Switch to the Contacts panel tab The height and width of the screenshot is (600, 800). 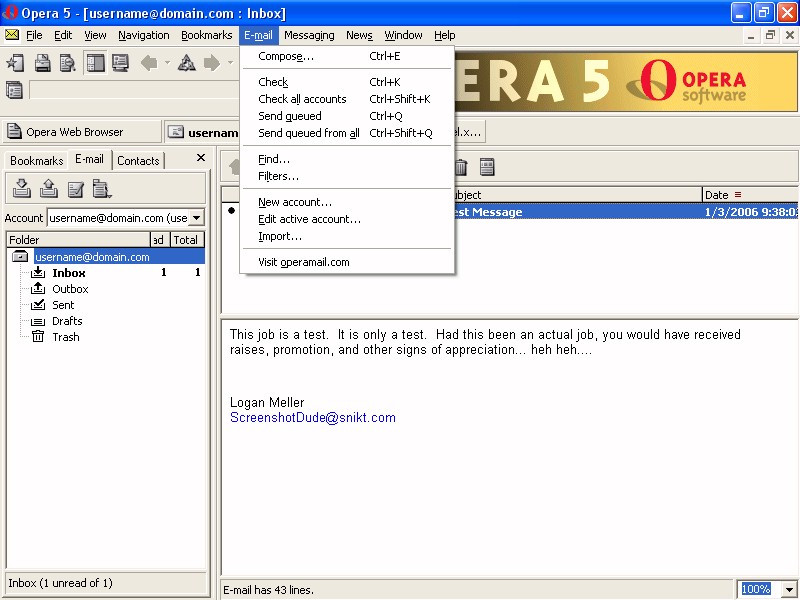(x=138, y=161)
